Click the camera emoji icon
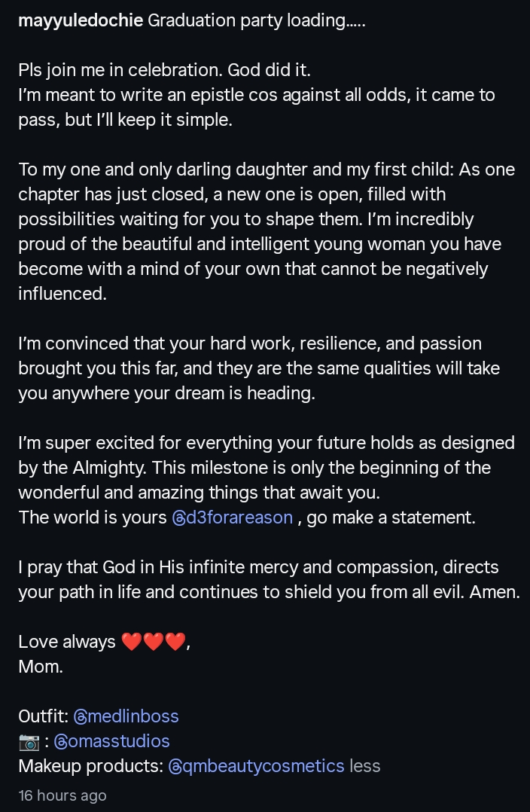Screen dimensions: 530x812 tap(29, 741)
